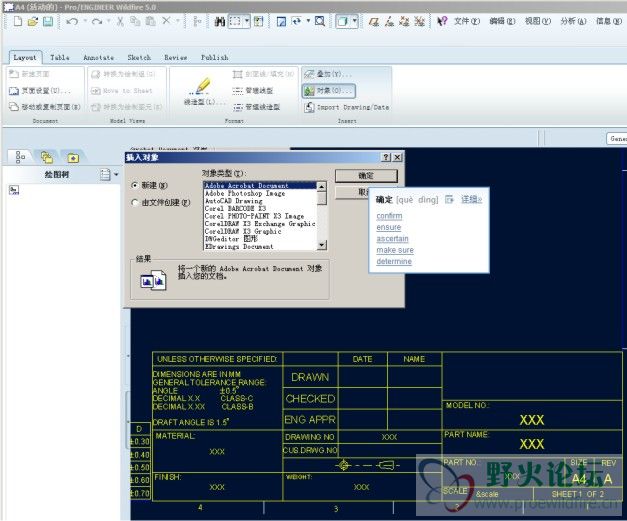Image resolution: width=627 pixels, height=521 pixels.
Task: Click the What's This help pointer icon
Action: point(442,21)
